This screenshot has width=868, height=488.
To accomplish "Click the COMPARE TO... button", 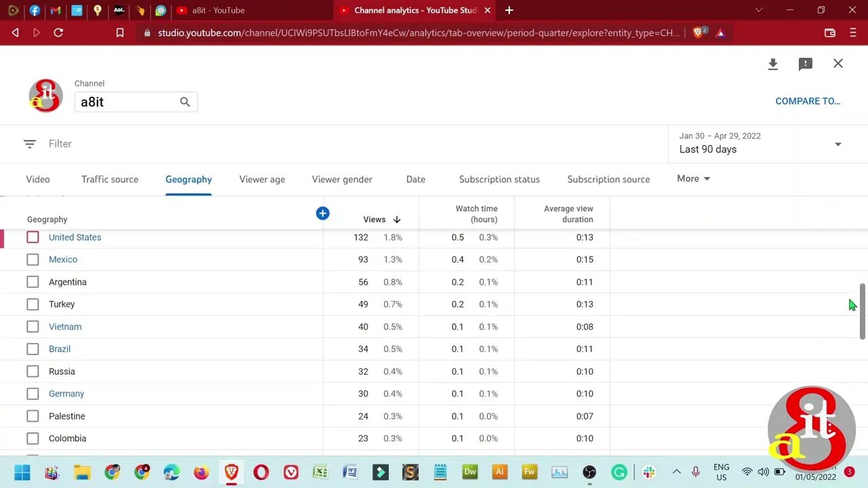I will pyautogui.click(x=808, y=101).
